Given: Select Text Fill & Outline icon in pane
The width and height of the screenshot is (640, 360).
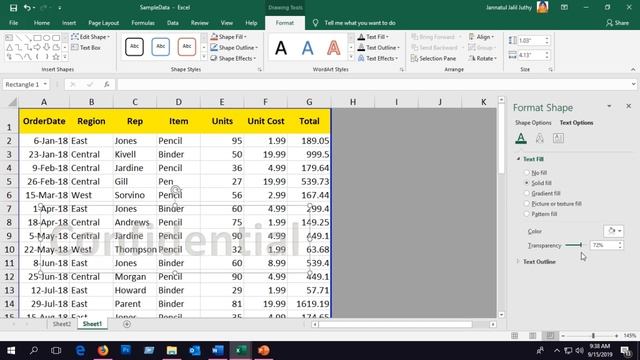Looking at the screenshot, I should [521, 138].
